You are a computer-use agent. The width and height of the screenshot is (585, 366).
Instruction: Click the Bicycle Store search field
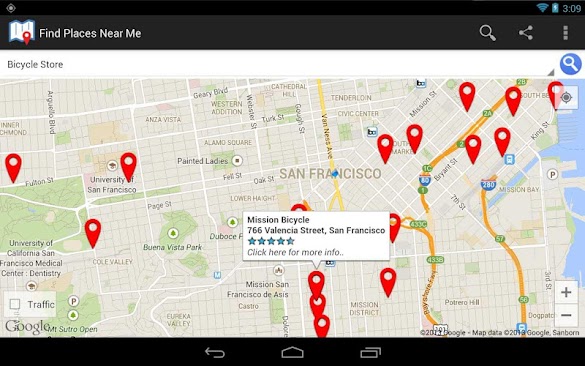coord(278,65)
